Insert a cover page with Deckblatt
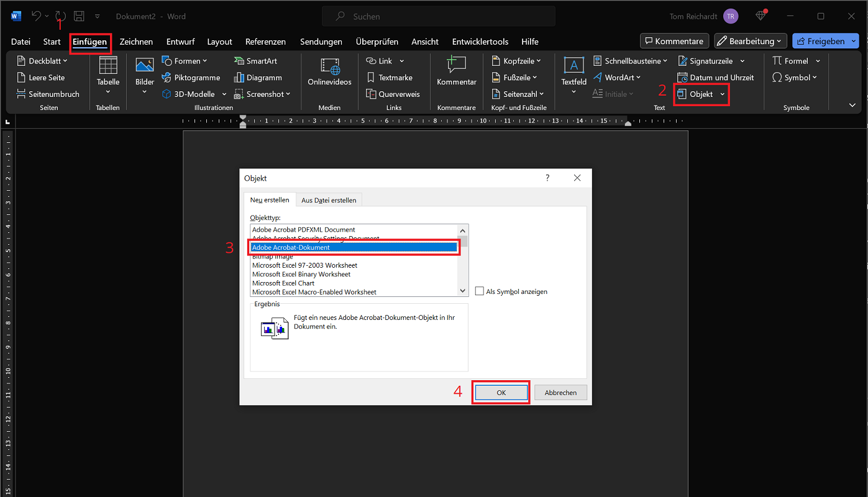The height and width of the screenshot is (497, 868). (x=42, y=61)
